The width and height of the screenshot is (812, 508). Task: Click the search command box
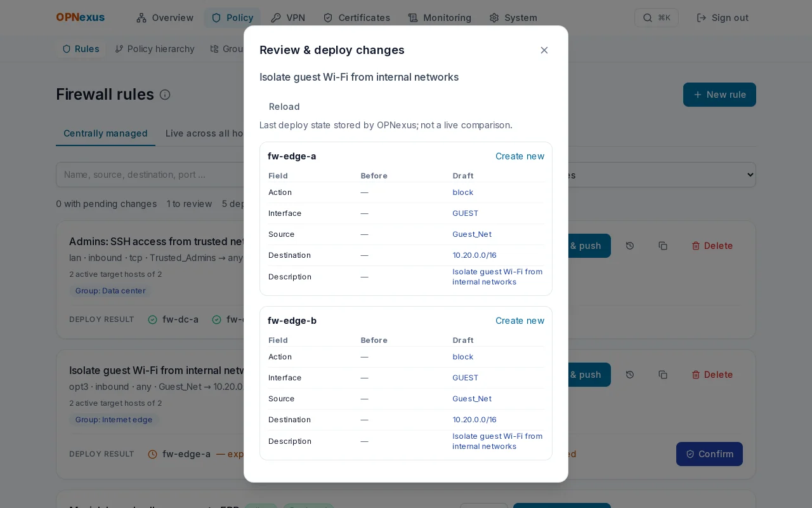coord(657,18)
